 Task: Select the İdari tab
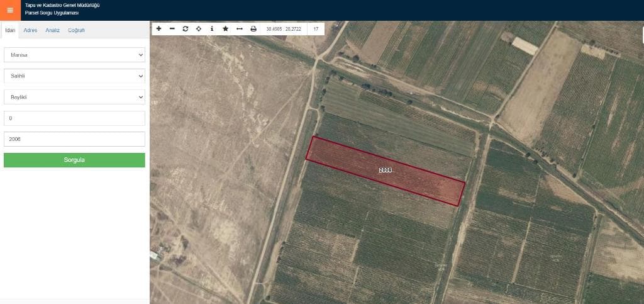click(x=9, y=30)
